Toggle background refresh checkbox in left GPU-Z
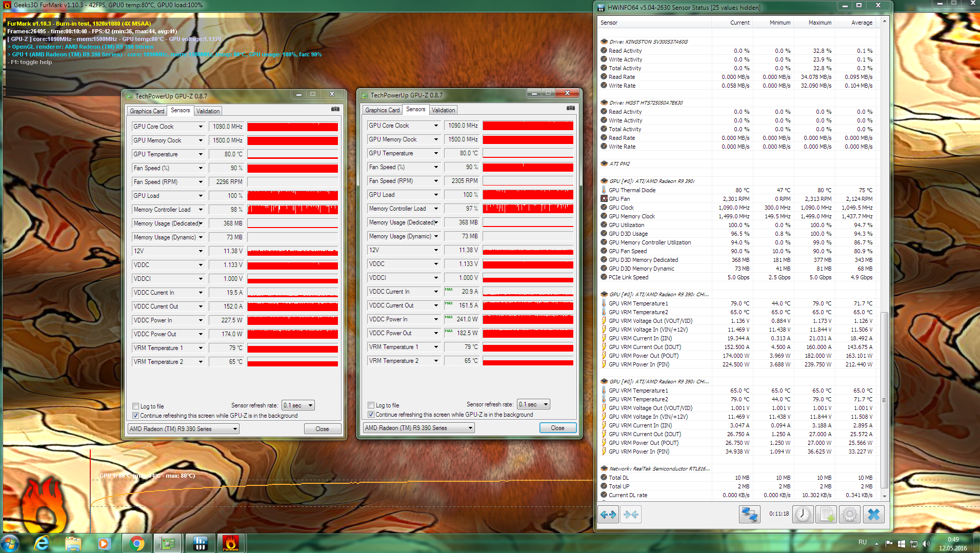Screen dimensions: 980x553 click(x=135, y=416)
